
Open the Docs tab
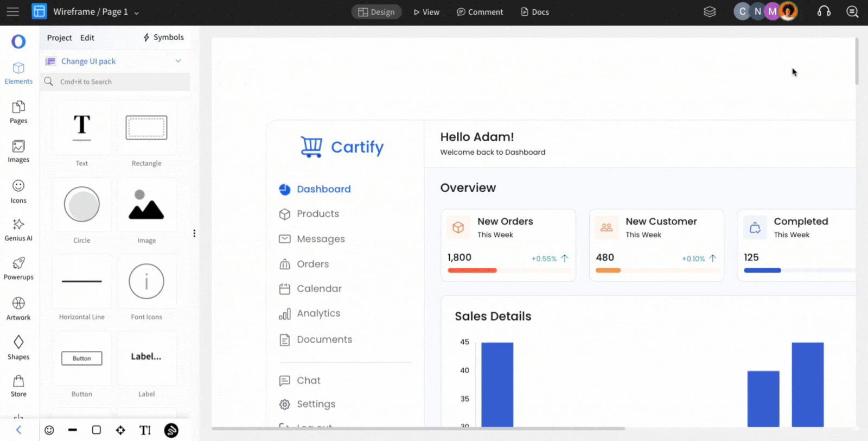(535, 12)
